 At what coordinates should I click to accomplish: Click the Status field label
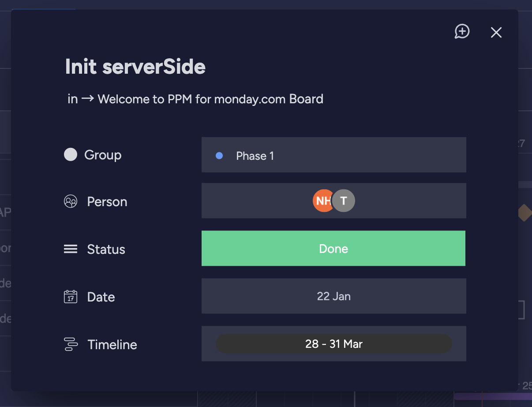point(106,249)
